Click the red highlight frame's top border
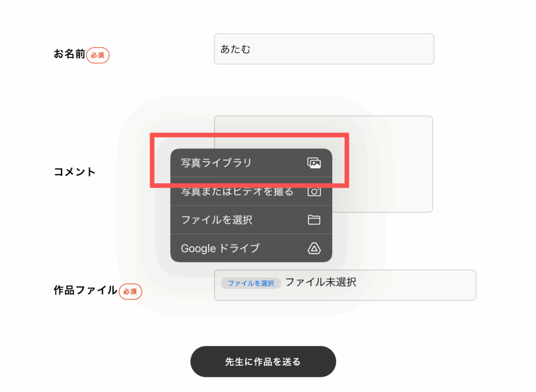Screen dimensions: 536x392 tap(249, 135)
